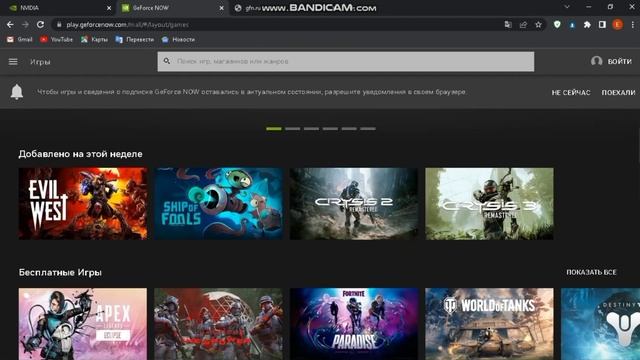
Task: Focus the game search field
Action: tap(346, 61)
